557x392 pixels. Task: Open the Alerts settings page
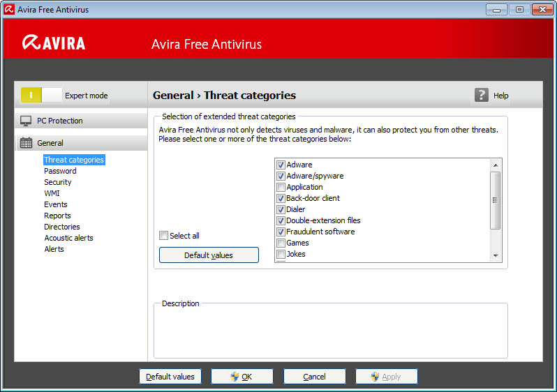coord(54,249)
